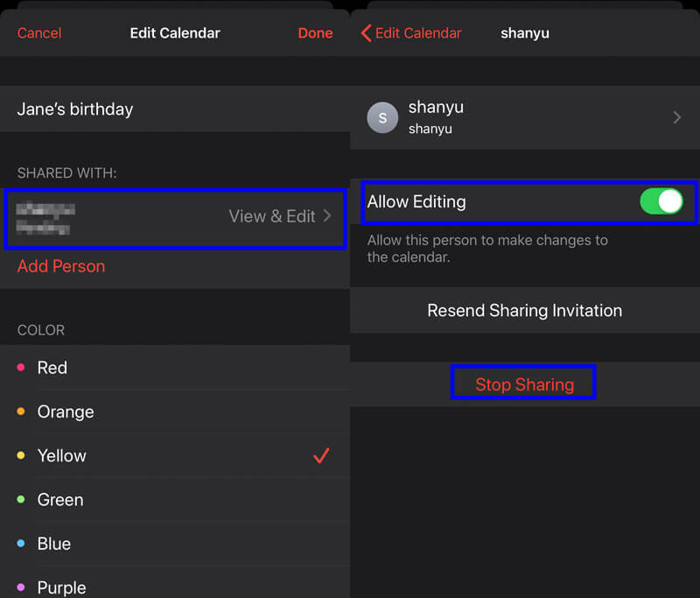This screenshot has height=598, width=700.
Task: Click the red checkmark next to Yellow
Action: pyautogui.click(x=321, y=456)
